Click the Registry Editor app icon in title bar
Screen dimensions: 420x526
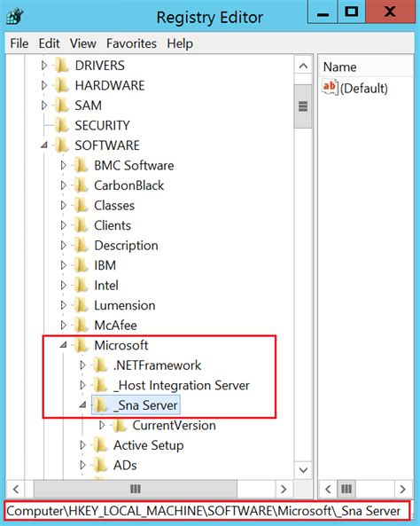click(x=15, y=17)
